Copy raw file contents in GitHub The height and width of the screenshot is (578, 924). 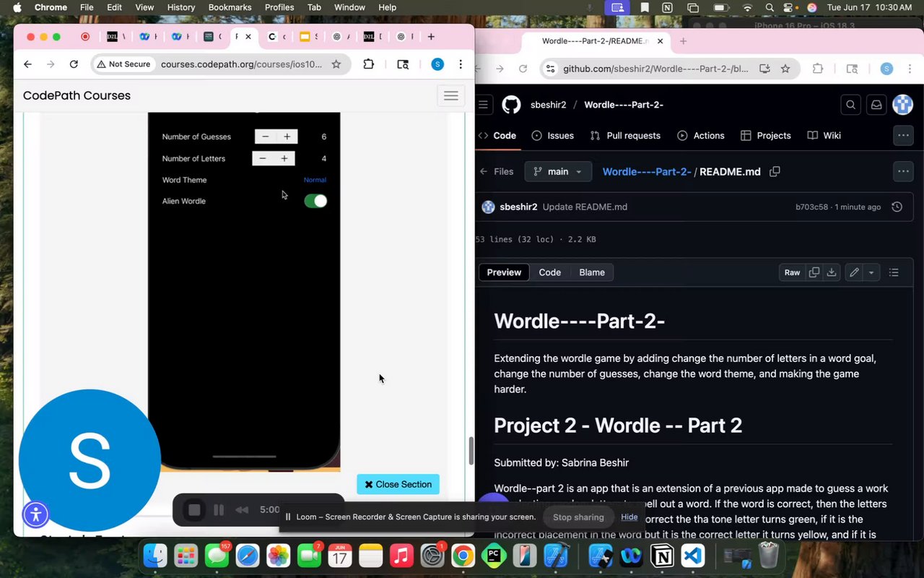coord(814,272)
